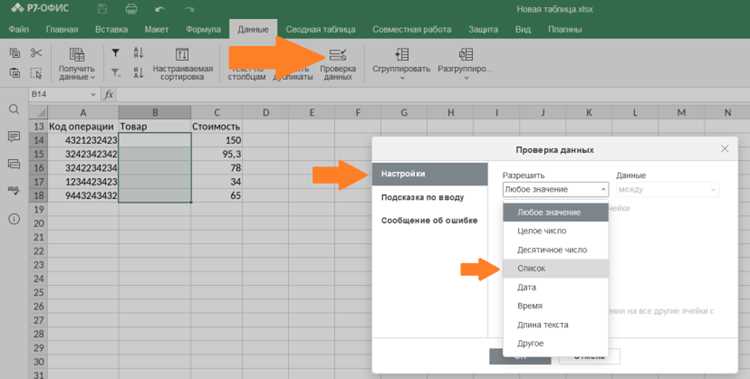
Task: Redo the last undone action
Action: coord(189,9)
